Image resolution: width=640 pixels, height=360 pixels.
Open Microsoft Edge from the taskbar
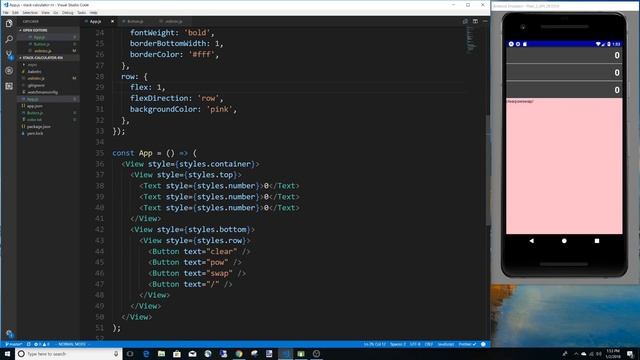click(x=146, y=353)
